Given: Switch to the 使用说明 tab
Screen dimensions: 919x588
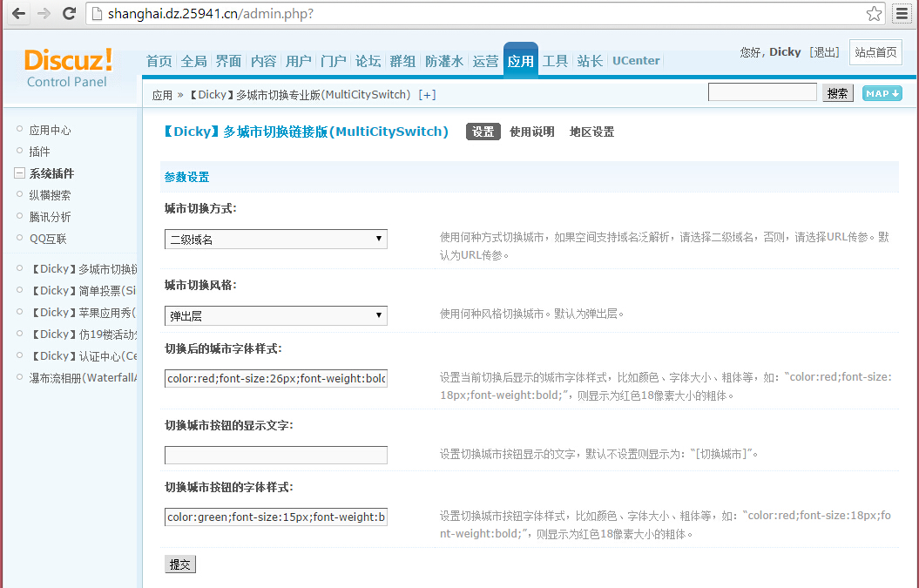Looking at the screenshot, I should click(x=531, y=132).
